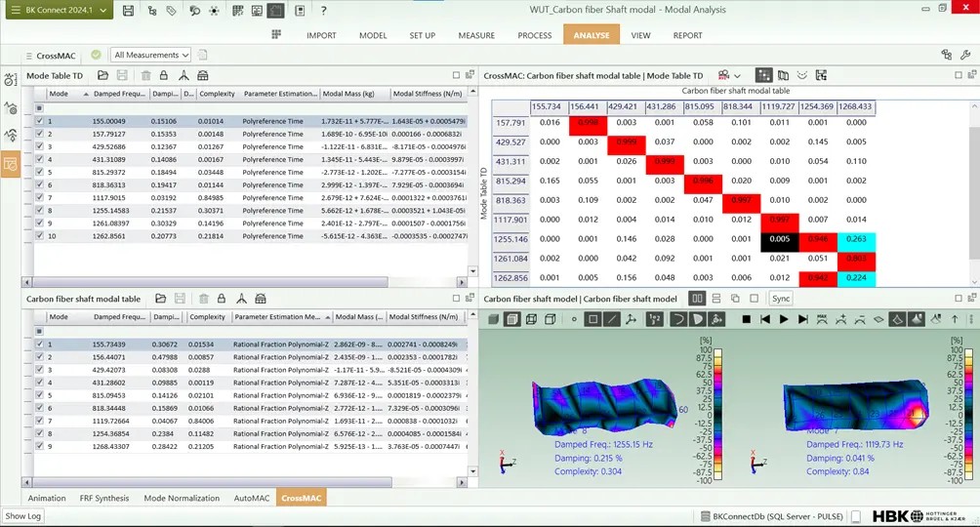Click the cyan 0.263 CrossMAC cell
This screenshot has height=527, width=980.
point(856,241)
